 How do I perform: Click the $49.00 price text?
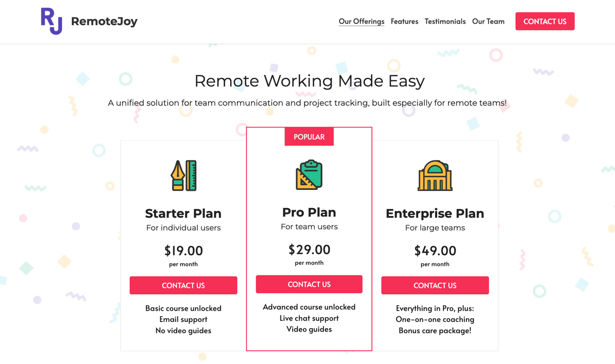point(435,251)
